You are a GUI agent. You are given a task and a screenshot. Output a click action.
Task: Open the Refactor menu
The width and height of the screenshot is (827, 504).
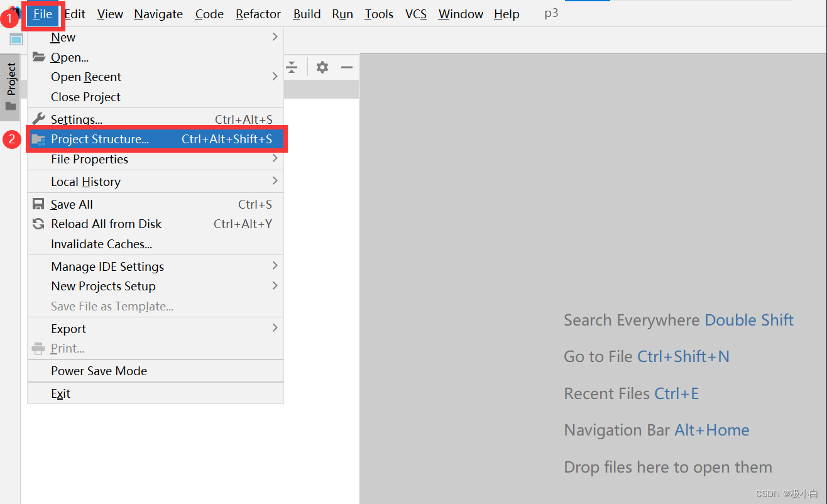point(258,14)
